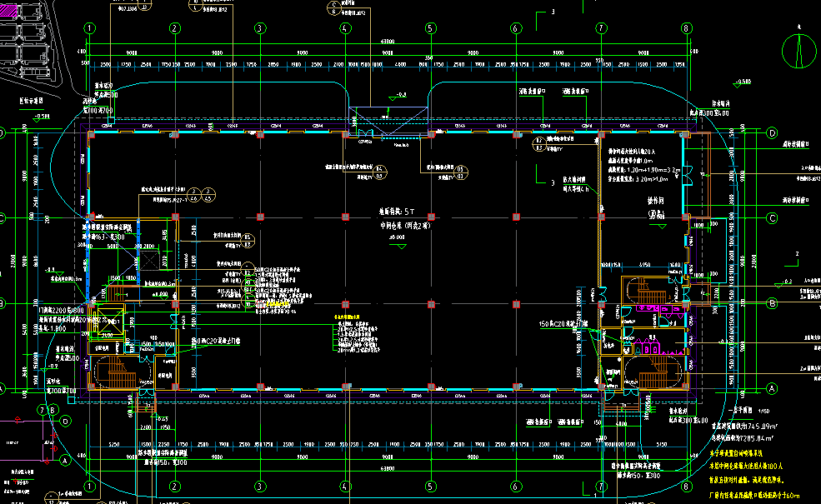Select axis bubble 5 in the bottom row
821x504 pixels.
click(430, 487)
